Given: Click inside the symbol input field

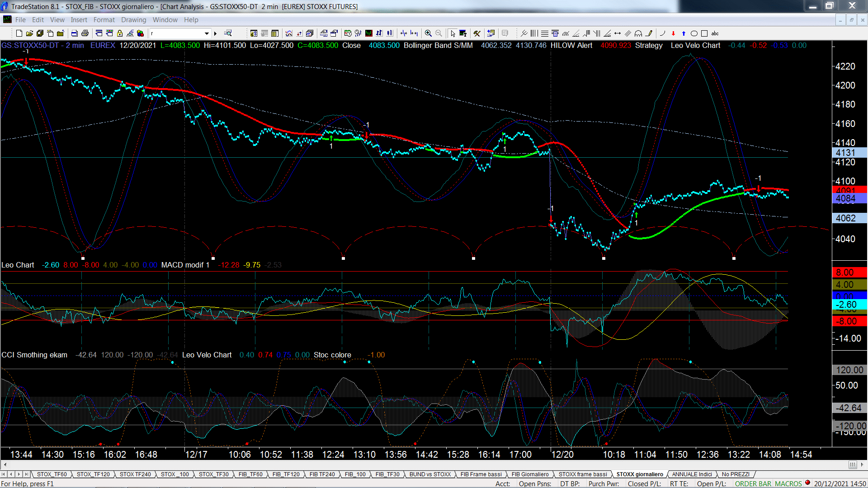Looking at the screenshot, I should tap(176, 33).
